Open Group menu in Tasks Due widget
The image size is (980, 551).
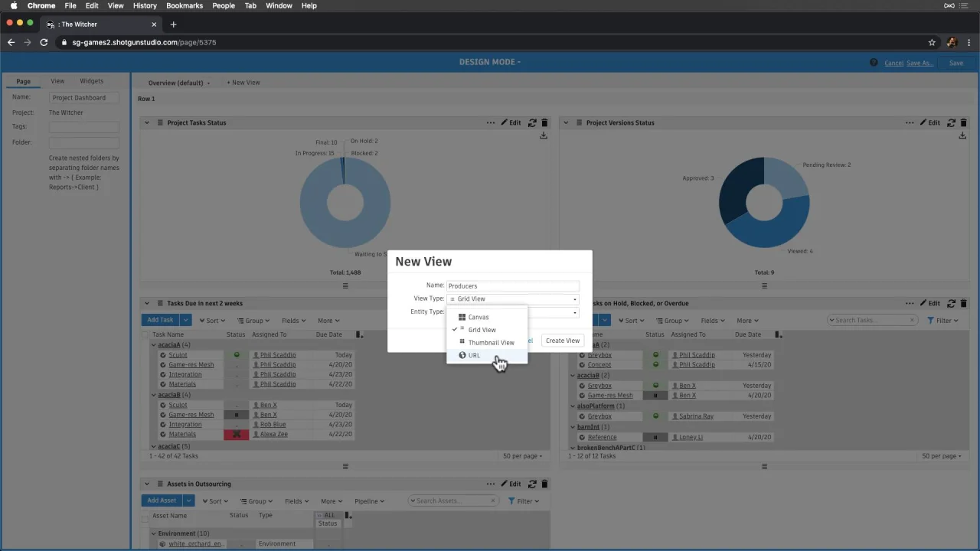point(253,321)
